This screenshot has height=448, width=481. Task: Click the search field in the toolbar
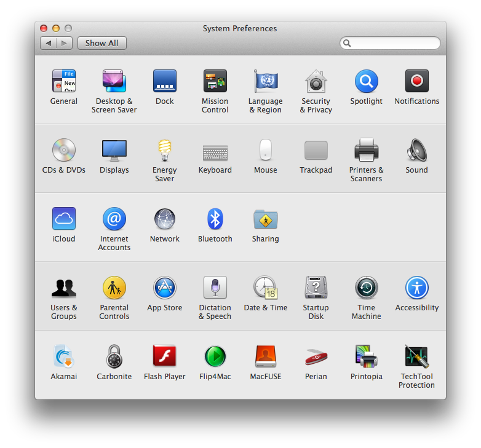390,43
